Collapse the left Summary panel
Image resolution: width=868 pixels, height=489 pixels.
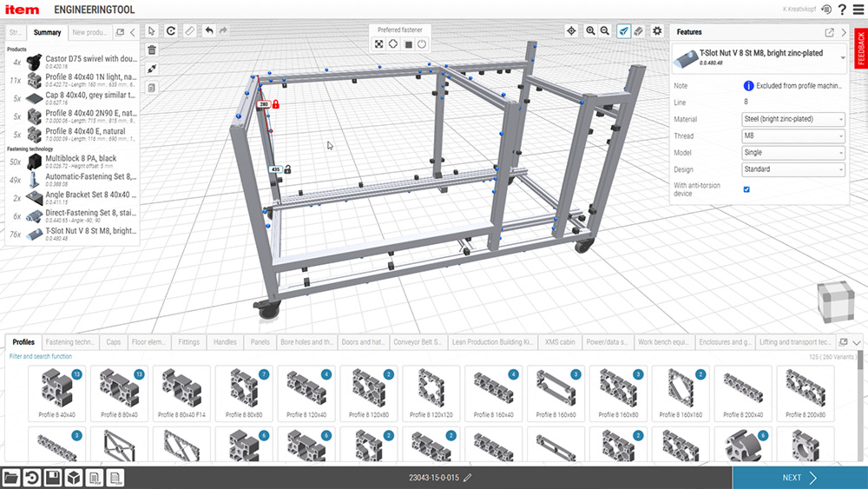click(133, 32)
